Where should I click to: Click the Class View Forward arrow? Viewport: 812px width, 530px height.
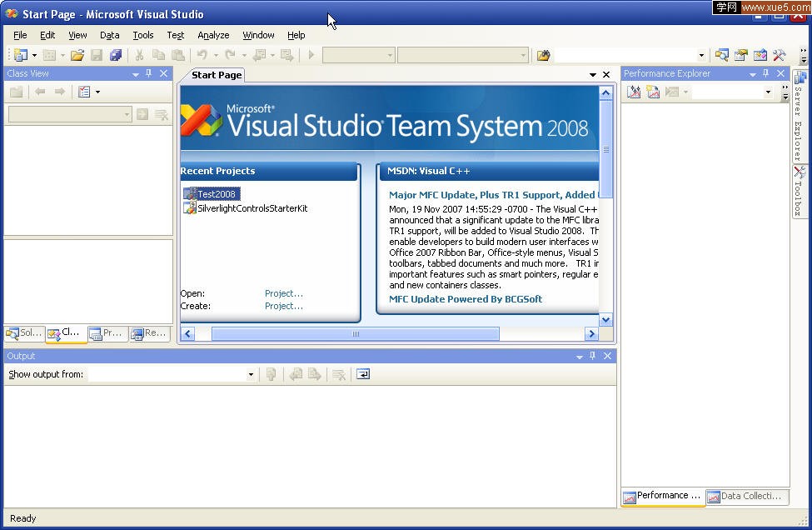pyautogui.click(x=60, y=92)
